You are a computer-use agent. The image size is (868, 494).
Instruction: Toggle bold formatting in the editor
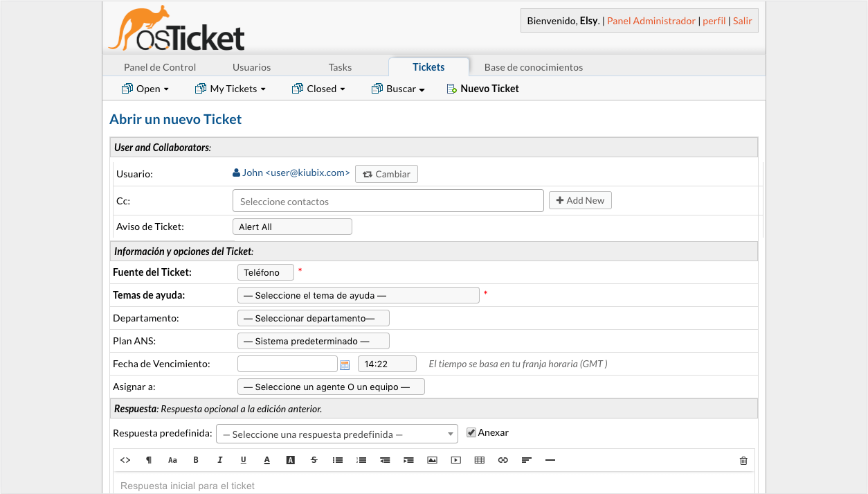click(x=196, y=460)
